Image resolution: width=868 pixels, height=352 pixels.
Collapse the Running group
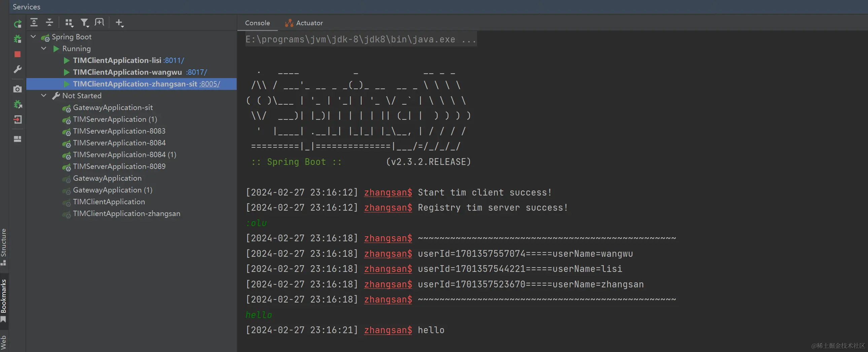pyautogui.click(x=44, y=48)
